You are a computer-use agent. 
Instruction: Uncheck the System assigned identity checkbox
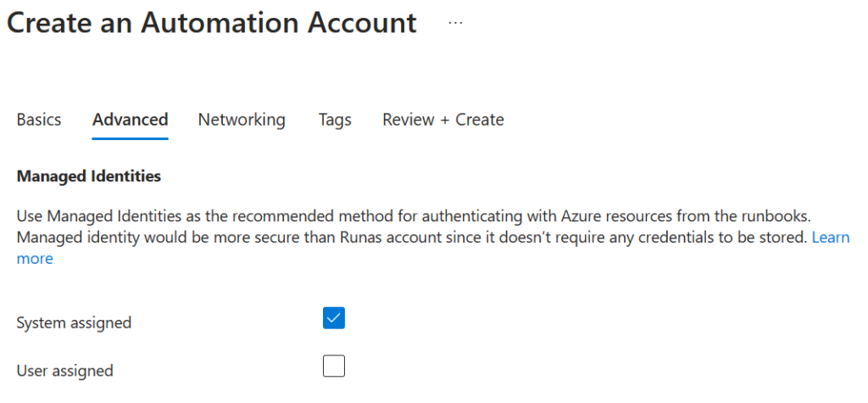pos(334,318)
